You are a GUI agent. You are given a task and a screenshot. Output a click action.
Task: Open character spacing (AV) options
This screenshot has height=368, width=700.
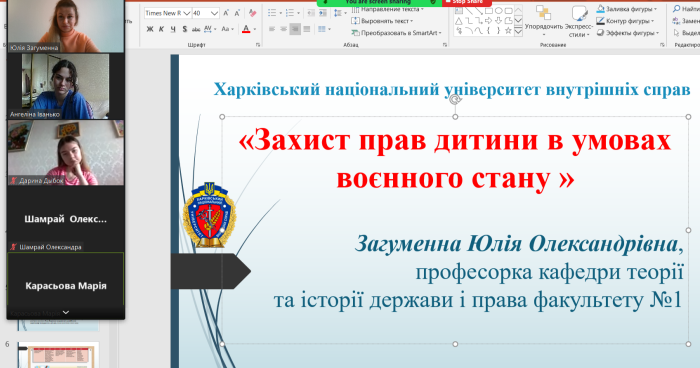point(210,29)
